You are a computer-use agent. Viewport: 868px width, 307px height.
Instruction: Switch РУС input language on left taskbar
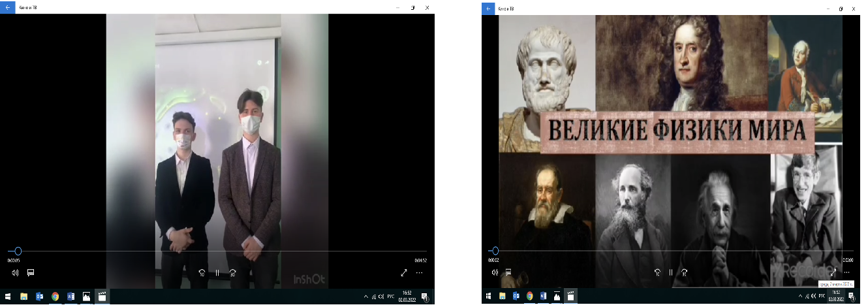[x=391, y=297]
